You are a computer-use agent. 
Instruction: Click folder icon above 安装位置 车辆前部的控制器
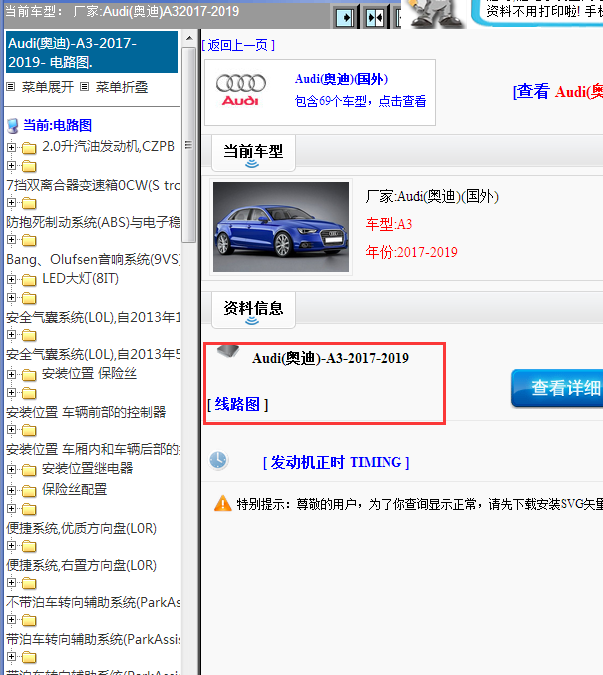pyautogui.click(x=29, y=393)
